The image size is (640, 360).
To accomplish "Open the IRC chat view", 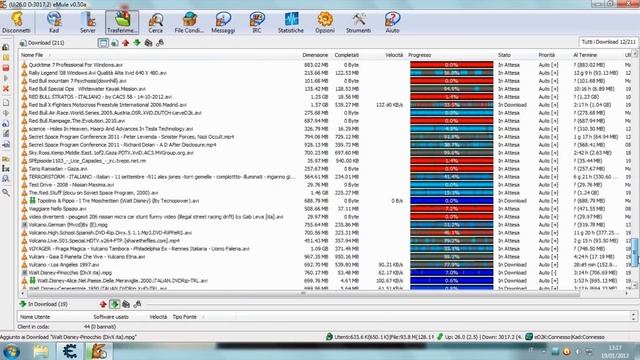I will coord(257,22).
